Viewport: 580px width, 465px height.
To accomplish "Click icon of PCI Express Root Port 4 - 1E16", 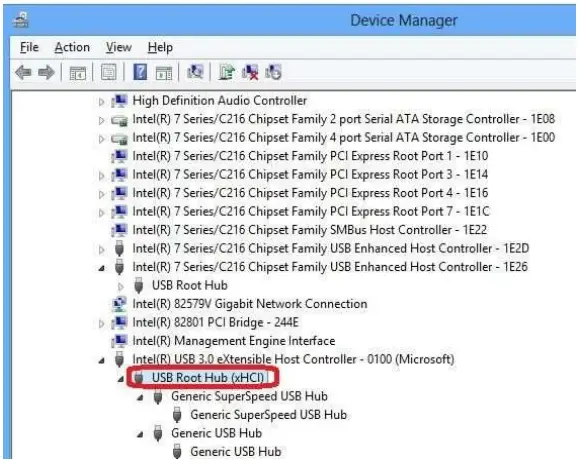I will click(119, 193).
